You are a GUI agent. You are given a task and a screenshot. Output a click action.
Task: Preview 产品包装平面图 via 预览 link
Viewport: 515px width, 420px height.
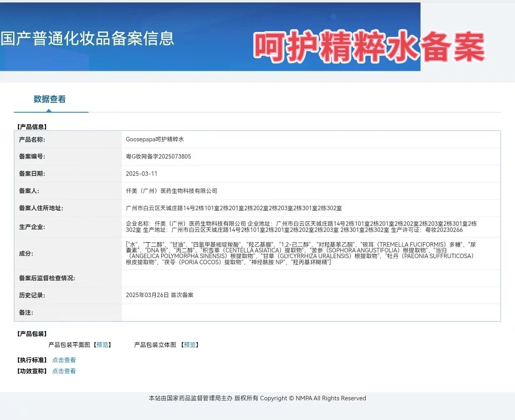(103, 345)
